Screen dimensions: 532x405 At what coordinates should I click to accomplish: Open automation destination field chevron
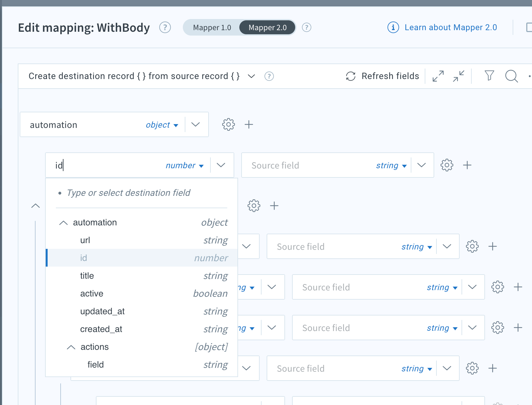[x=196, y=124]
